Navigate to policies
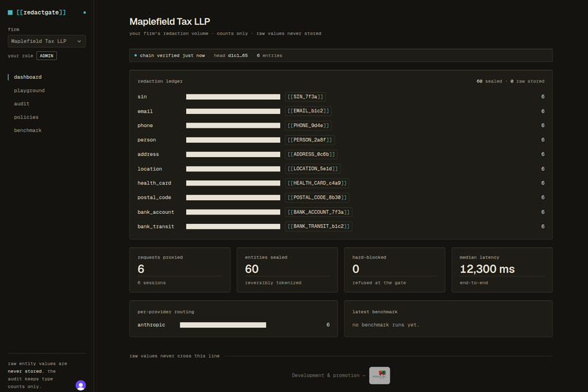Viewport: 588px width, 392px height. click(x=26, y=117)
